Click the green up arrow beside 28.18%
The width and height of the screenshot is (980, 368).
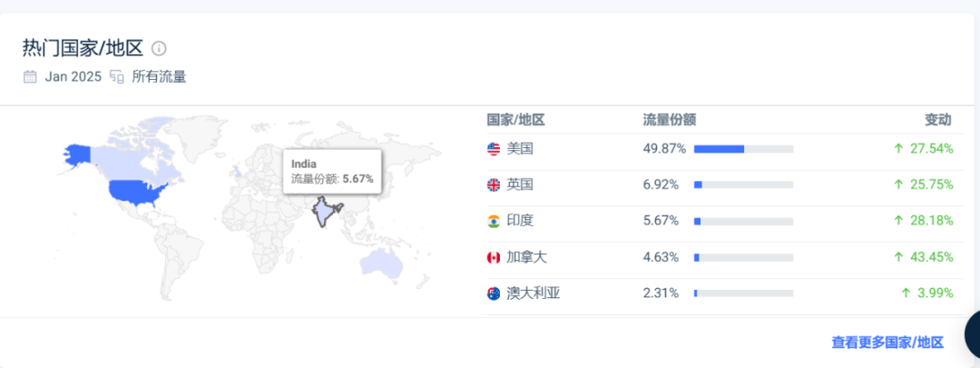point(898,221)
